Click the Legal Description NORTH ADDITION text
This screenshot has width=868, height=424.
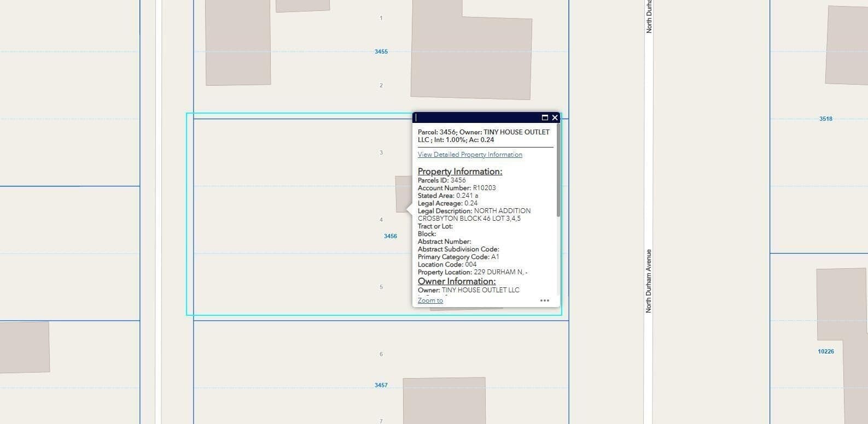tap(474, 215)
